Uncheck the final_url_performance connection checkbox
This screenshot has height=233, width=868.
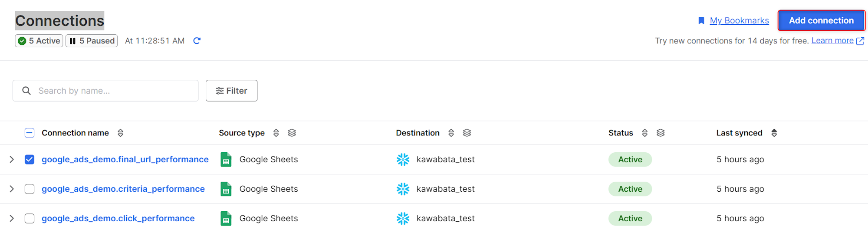click(x=30, y=160)
